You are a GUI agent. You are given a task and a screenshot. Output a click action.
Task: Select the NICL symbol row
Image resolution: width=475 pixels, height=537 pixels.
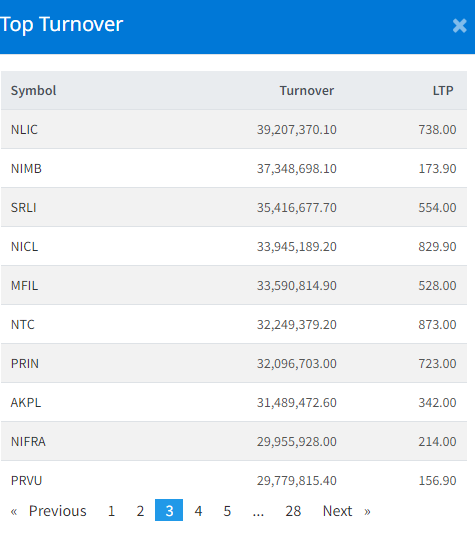click(x=234, y=247)
